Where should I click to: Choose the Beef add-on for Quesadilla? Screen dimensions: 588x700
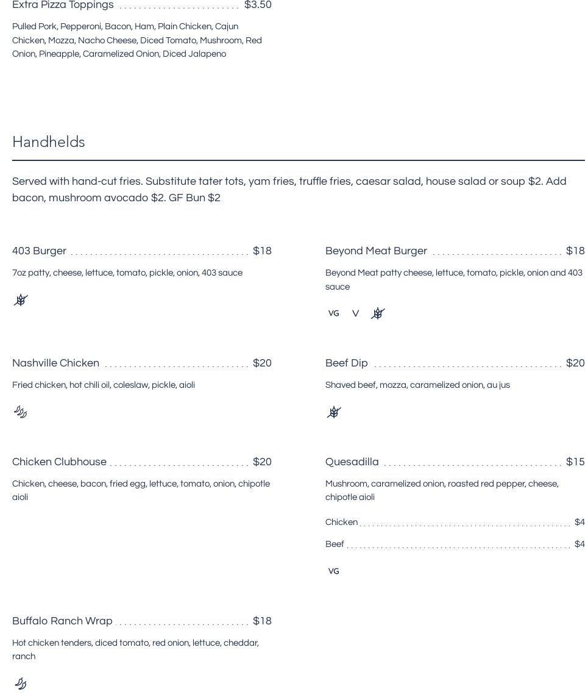pyautogui.click(x=335, y=545)
